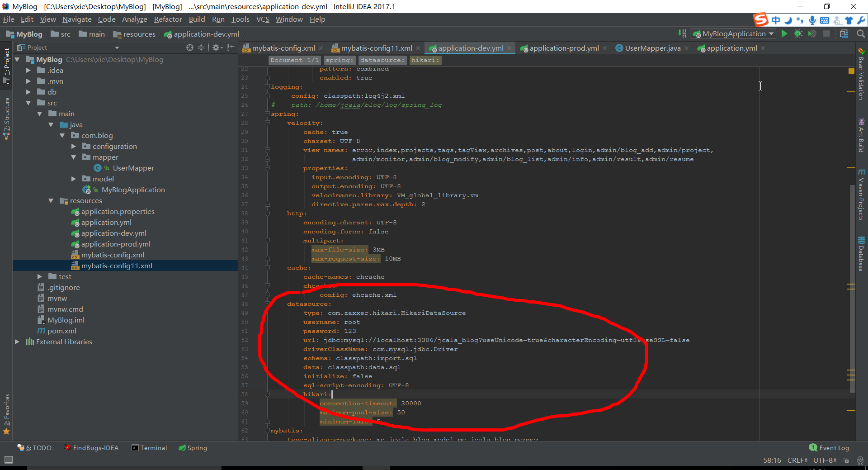
Task: Collapse the src folder
Action: [28, 103]
